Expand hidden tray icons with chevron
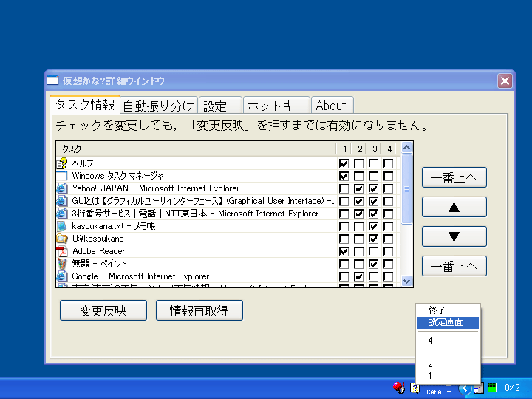 point(465,389)
